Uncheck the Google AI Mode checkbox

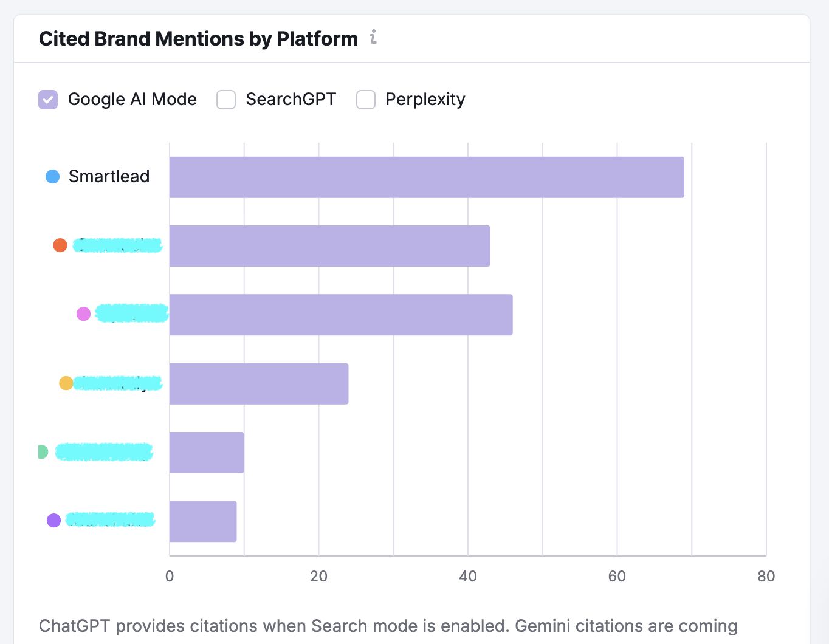48,100
